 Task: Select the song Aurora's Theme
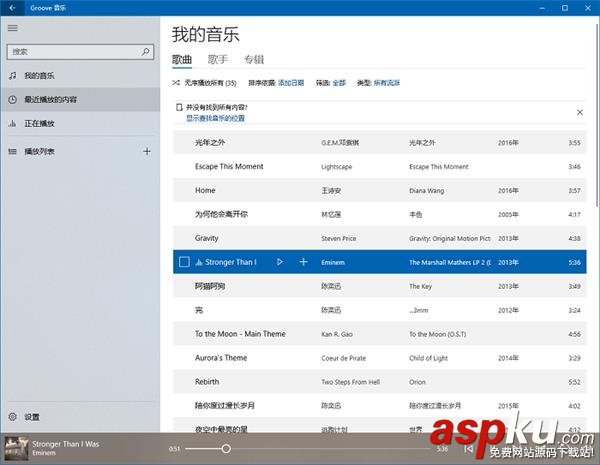tap(380, 358)
